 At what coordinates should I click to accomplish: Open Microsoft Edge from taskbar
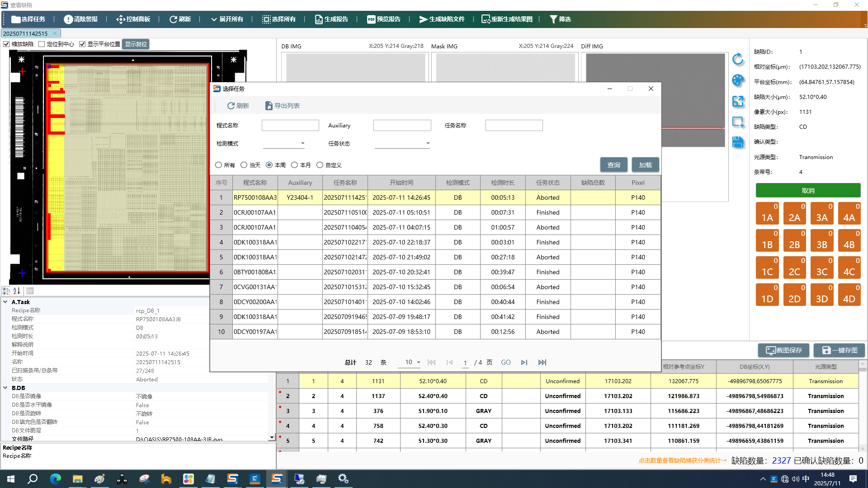click(x=55, y=479)
